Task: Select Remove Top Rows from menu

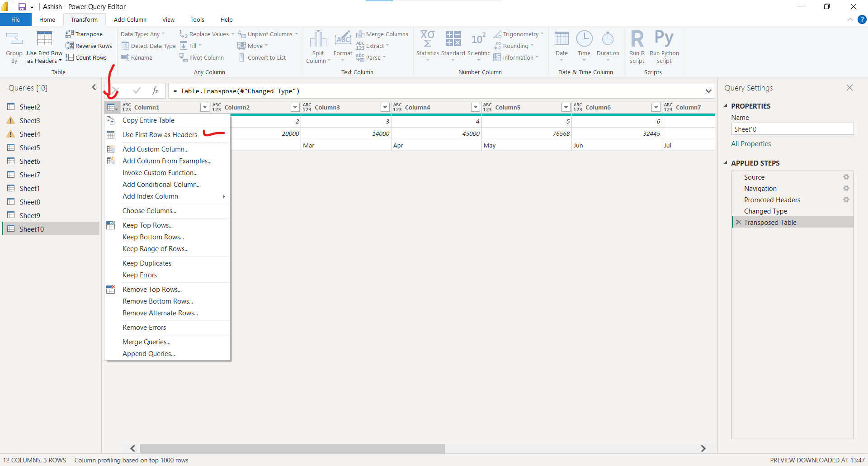Action: click(x=152, y=290)
